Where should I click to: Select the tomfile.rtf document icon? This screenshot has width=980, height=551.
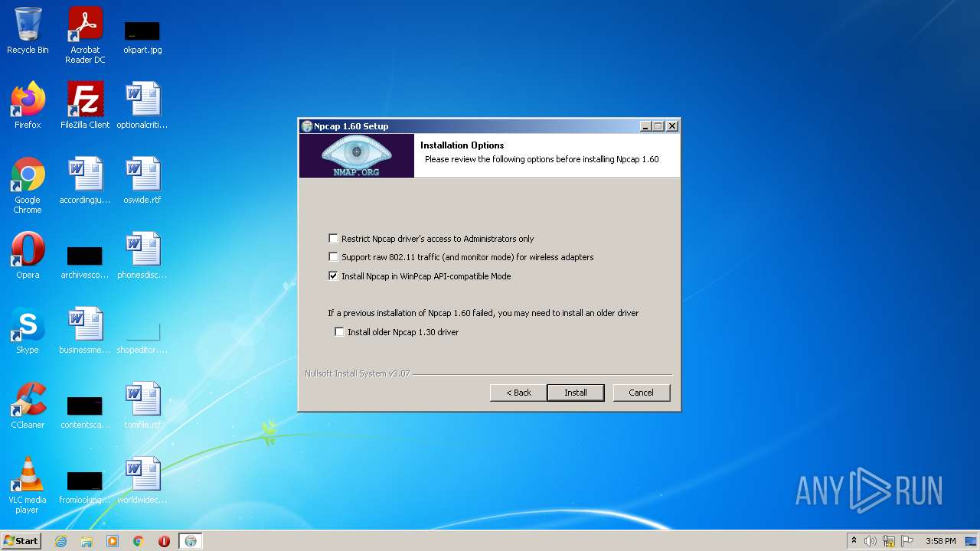142,406
